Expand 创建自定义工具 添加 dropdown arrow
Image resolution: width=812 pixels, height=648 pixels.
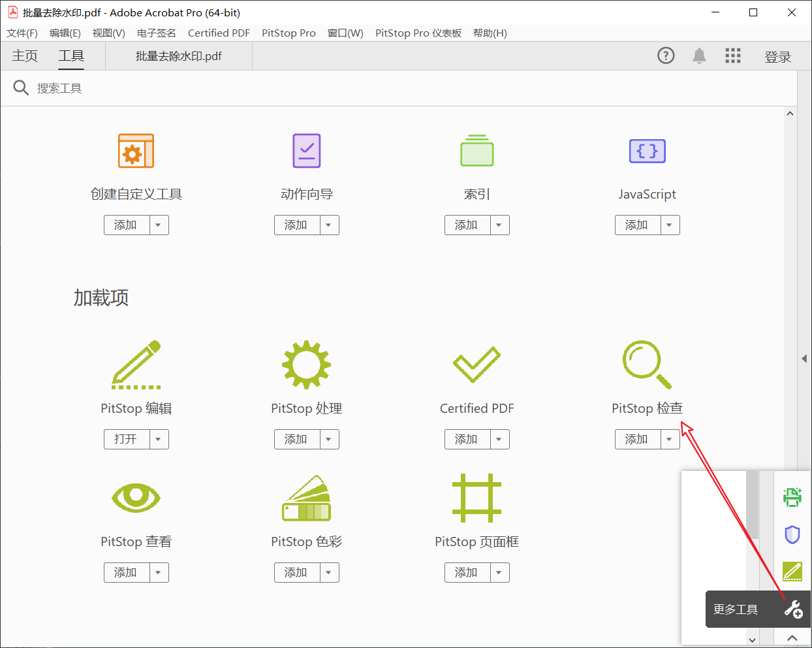tap(159, 225)
